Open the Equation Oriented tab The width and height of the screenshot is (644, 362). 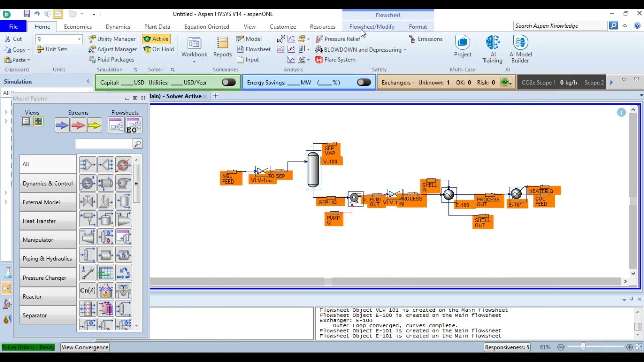pyautogui.click(x=206, y=27)
